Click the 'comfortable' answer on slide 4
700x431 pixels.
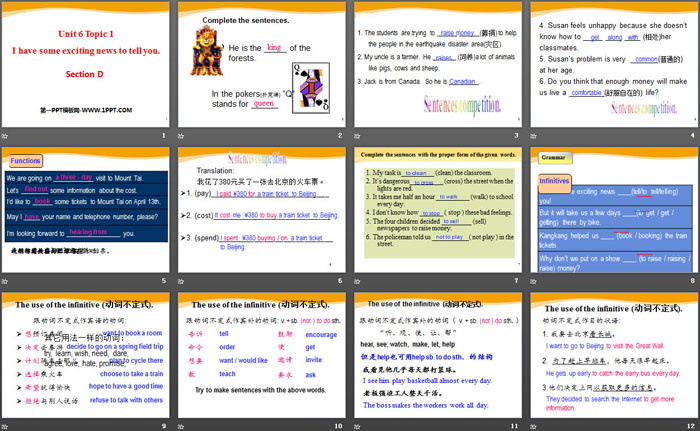(586, 92)
